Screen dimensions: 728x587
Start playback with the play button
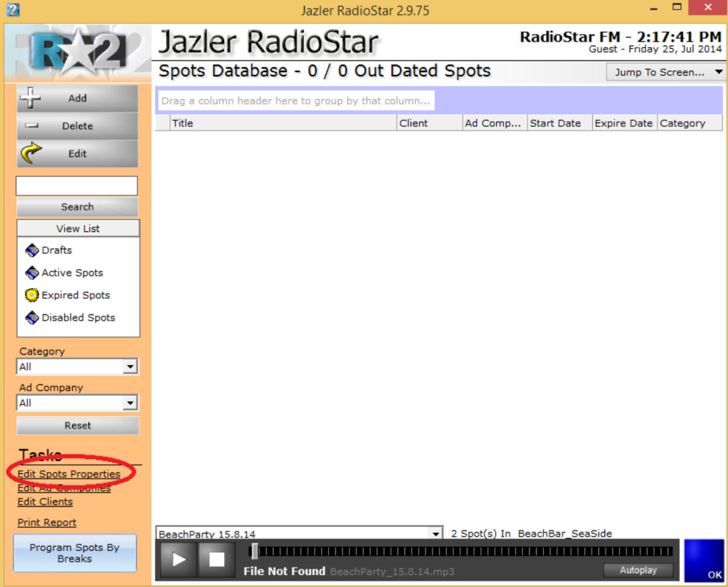pyautogui.click(x=178, y=559)
